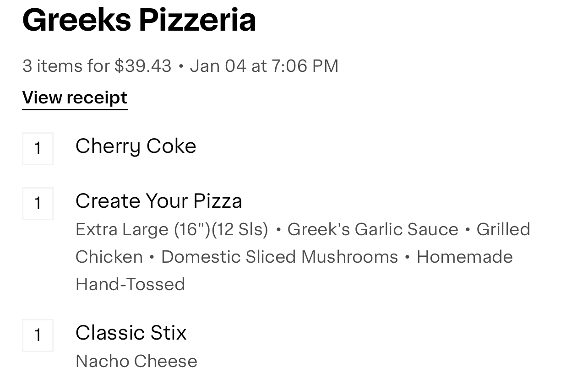Click the word Homemade in pizza details
Image resolution: width=588 pixels, height=384 pixels.
pyautogui.click(x=464, y=257)
